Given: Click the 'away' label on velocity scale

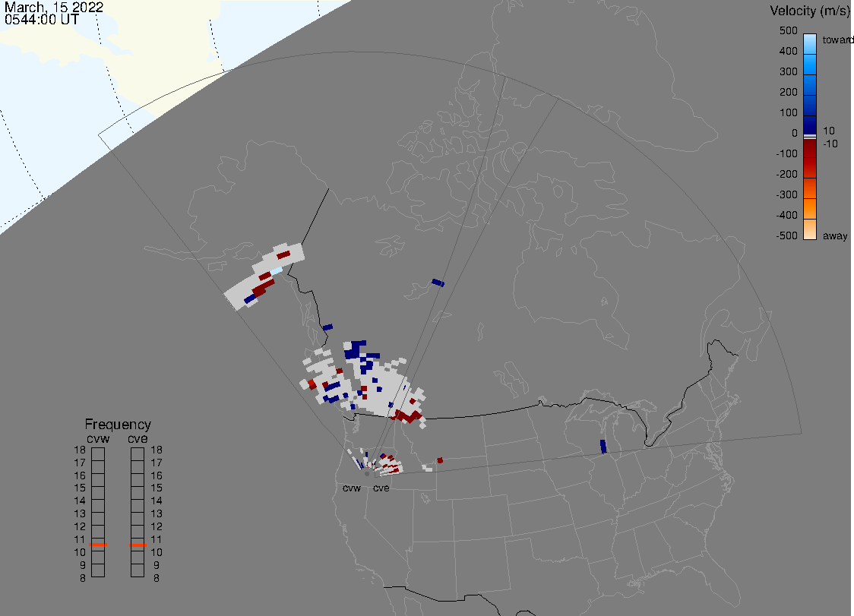Looking at the screenshot, I should (x=835, y=235).
